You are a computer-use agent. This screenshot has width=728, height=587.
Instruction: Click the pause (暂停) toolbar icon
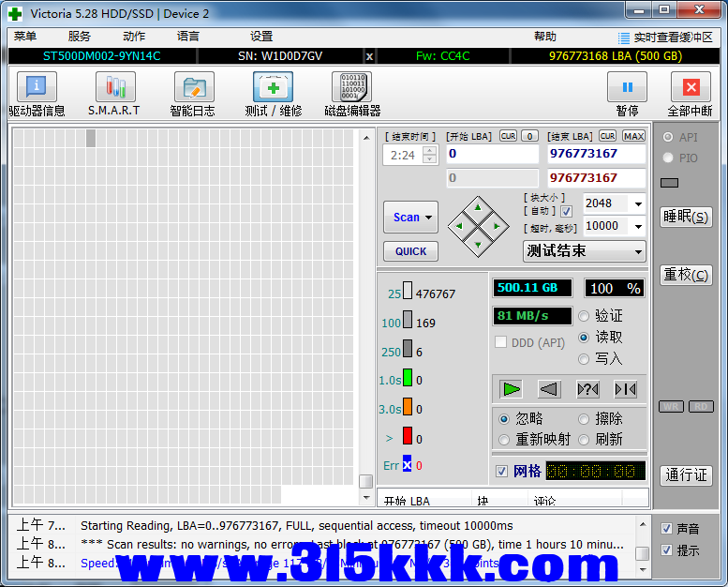627,87
